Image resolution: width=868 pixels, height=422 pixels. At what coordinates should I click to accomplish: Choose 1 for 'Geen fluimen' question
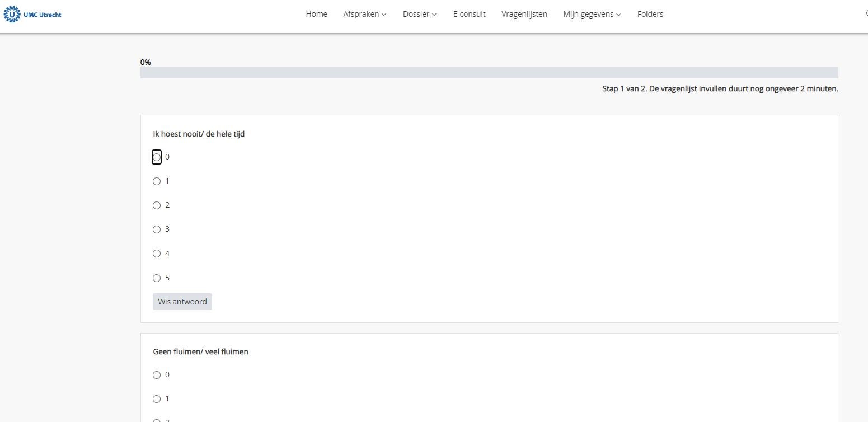point(157,399)
